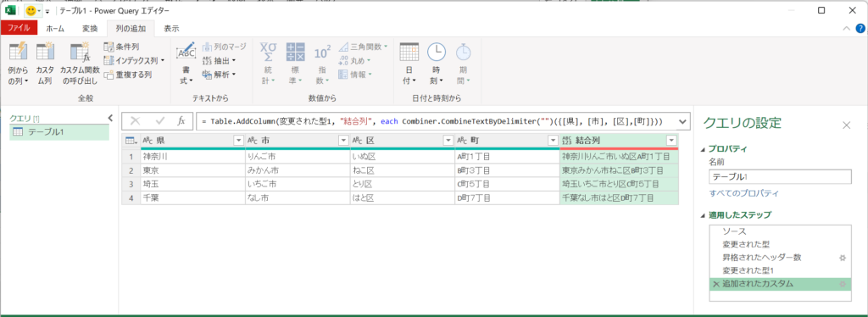Click the 名前 name input field

[x=780, y=176]
